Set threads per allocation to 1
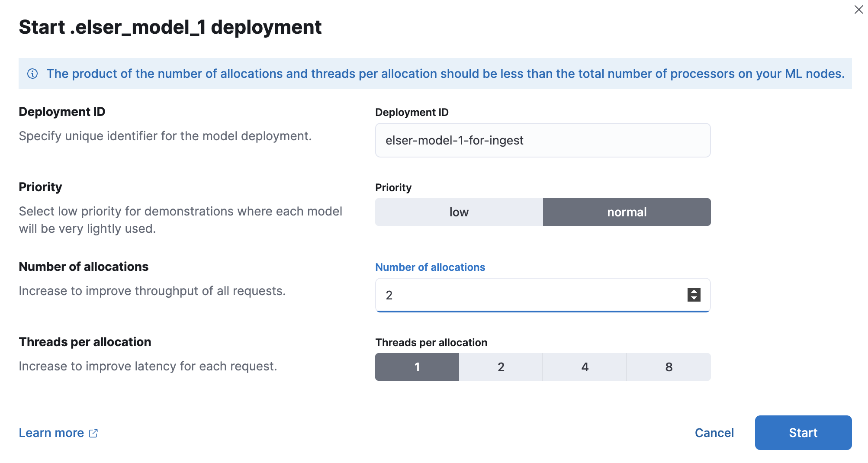This screenshot has height=463, width=868. pyautogui.click(x=417, y=367)
